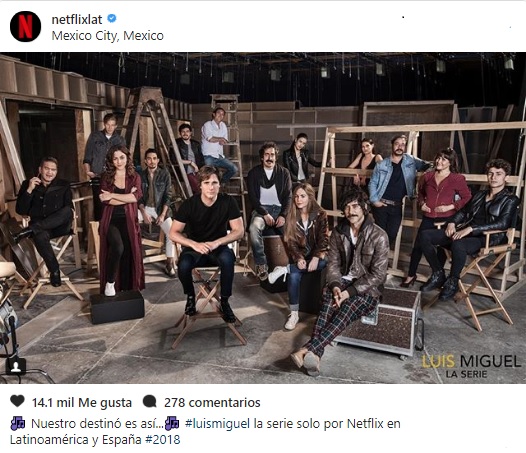View the 14.1 mil Me gusta list
The width and height of the screenshot is (526, 453).
(x=82, y=402)
